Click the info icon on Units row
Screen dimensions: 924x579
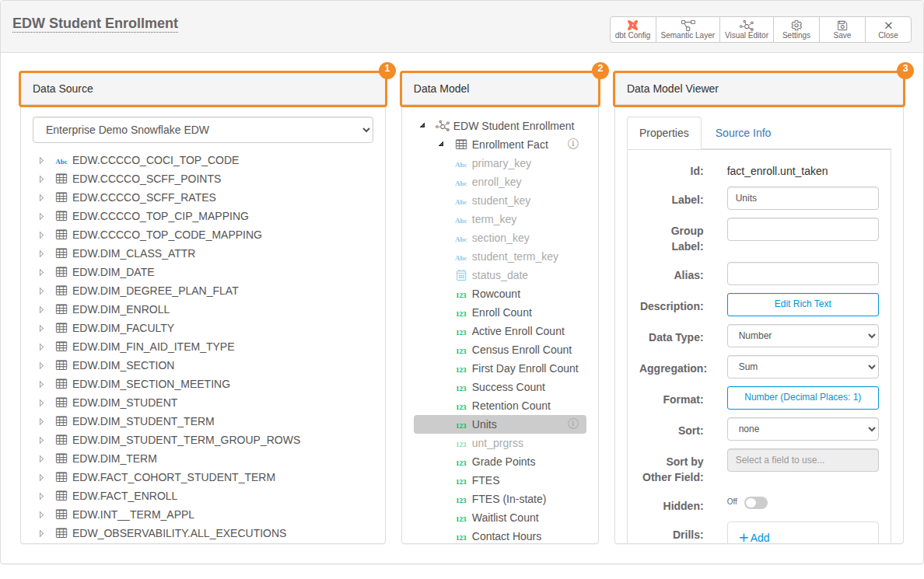[x=572, y=424]
